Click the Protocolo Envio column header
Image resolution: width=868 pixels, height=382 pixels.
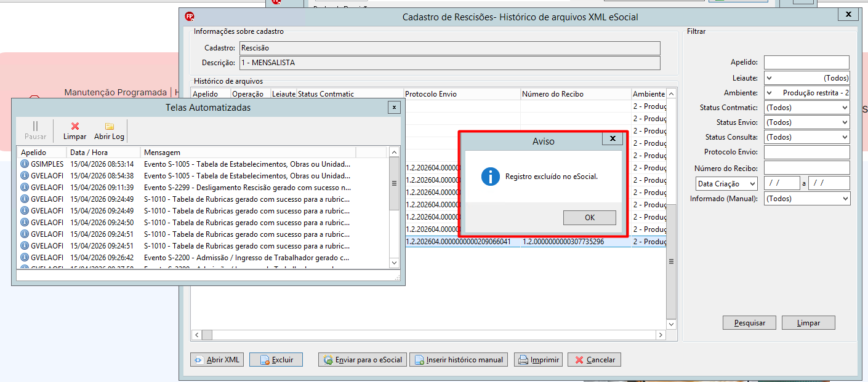462,94
